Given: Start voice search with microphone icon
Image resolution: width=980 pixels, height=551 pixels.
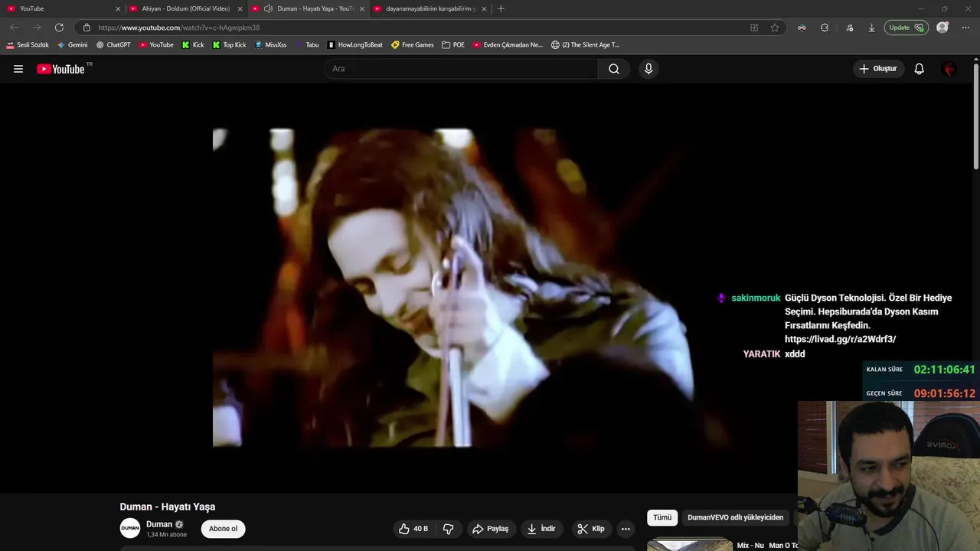Looking at the screenshot, I should tap(648, 69).
